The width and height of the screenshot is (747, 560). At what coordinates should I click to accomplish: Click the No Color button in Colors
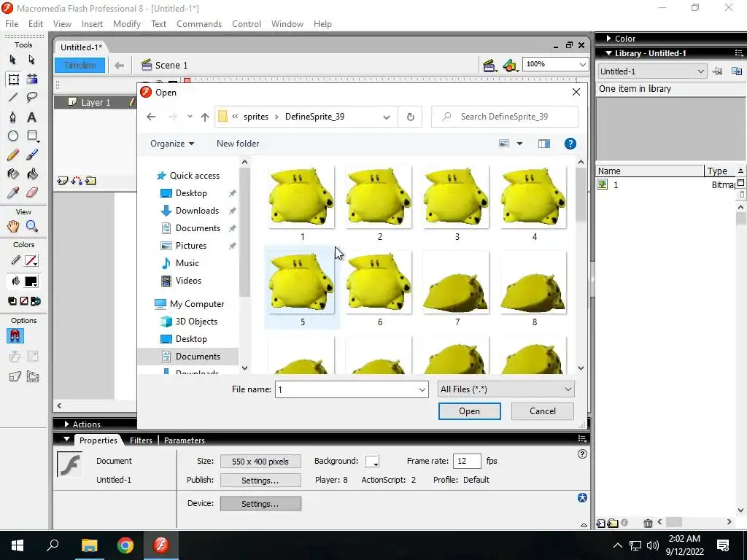[x=24, y=301]
